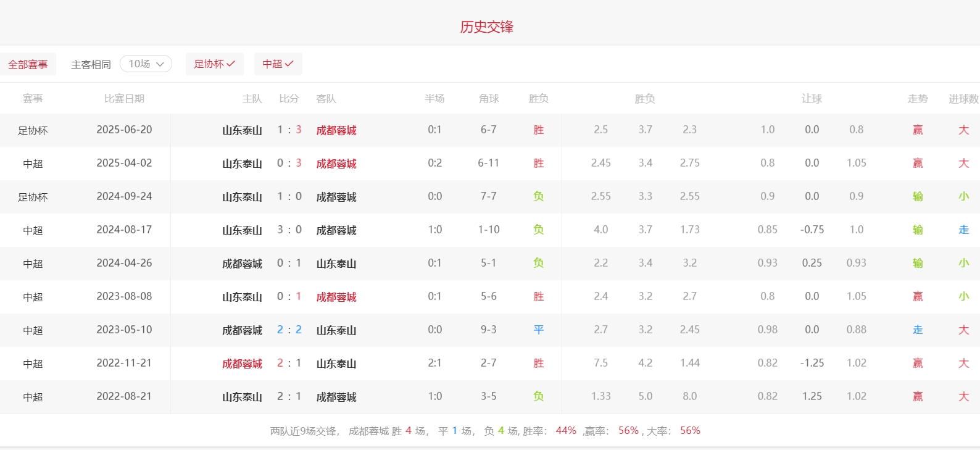The image size is (980, 450).
Task: Click the 3 : 0 score on 2024-08-17
Action: [x=289, y=230]
